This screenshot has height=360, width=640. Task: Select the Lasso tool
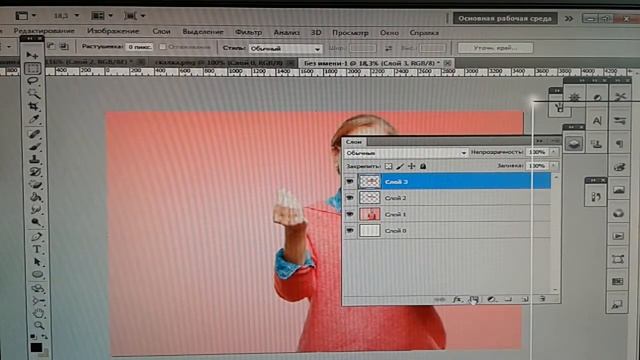pyautogui.click(x=33, y=81)
